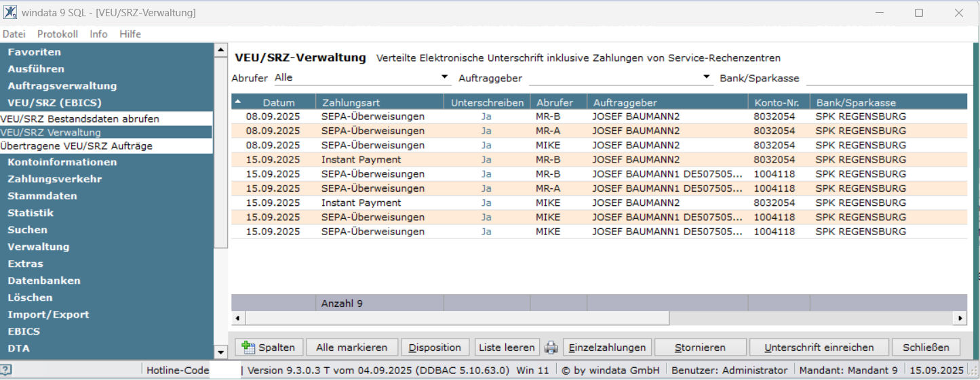Open the Hilfe menu
This screenshot has height=380, width=980.
click(130, 34)
